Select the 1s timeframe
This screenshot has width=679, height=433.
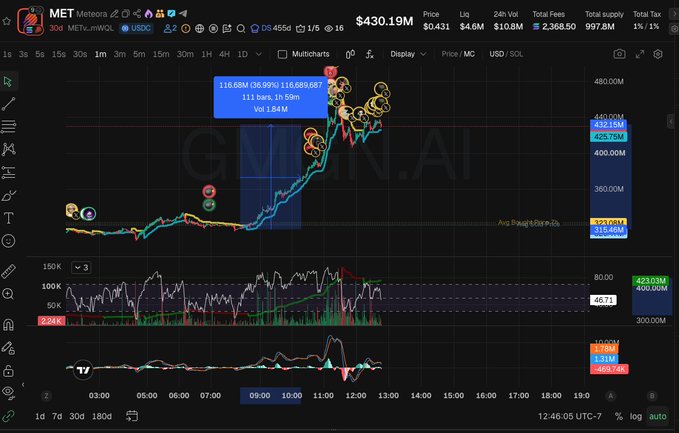click(x=7, y=54)
